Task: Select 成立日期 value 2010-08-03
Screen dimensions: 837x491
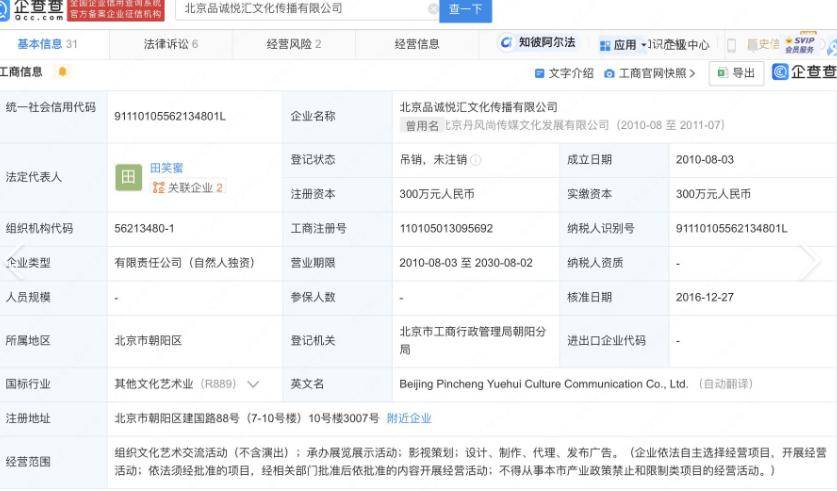Action: [x=705, y=160]
